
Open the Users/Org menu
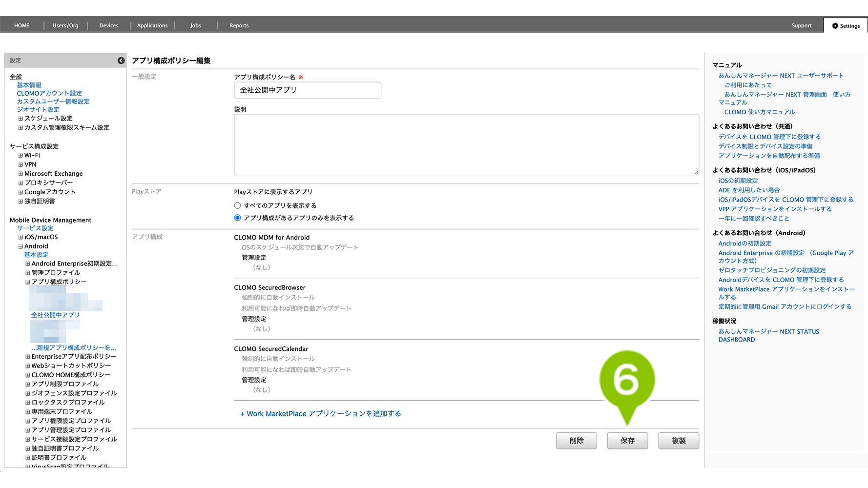(65, 25)
